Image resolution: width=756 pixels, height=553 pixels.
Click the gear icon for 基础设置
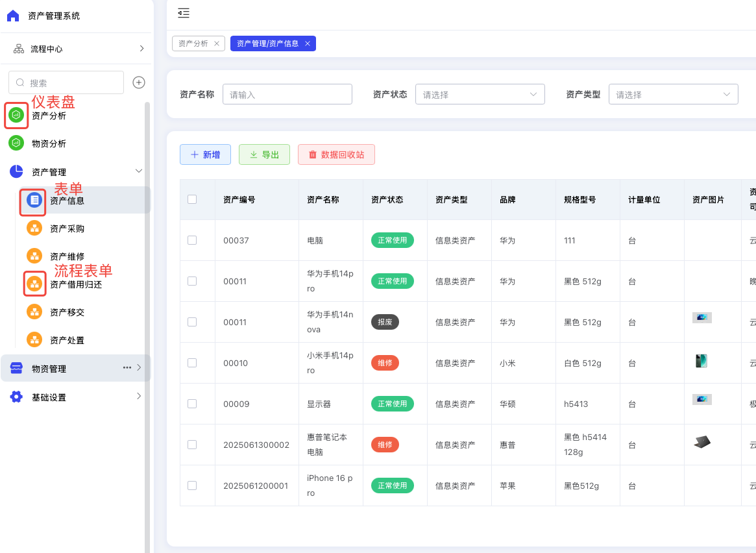(x=16, y=397)
